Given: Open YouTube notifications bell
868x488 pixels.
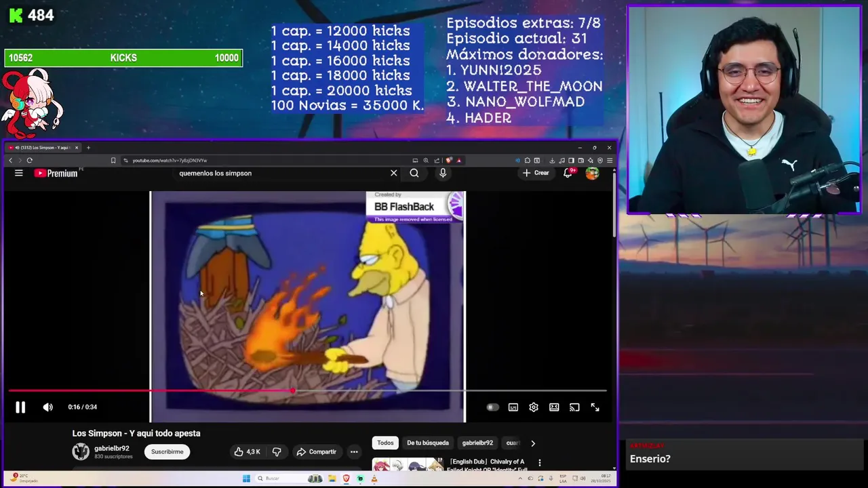Looking at the screenshot, I should (x=568, y=173).
